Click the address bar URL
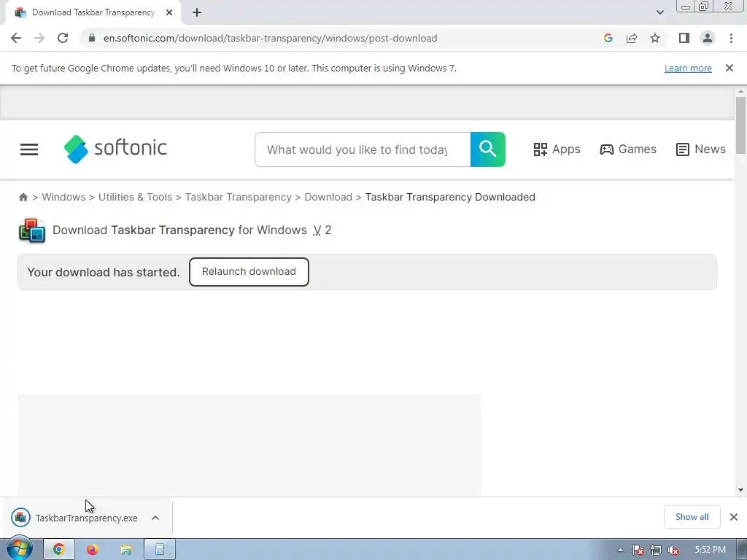The height and width of the screenshot is (560, 747). [x=270, y=38]
